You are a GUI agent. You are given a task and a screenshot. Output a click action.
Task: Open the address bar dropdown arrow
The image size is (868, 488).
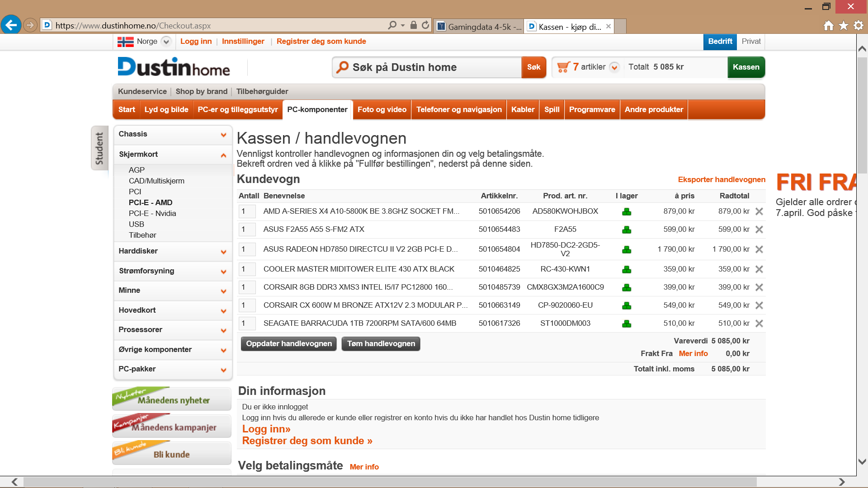pyautogui.click(x=403, y=25)
